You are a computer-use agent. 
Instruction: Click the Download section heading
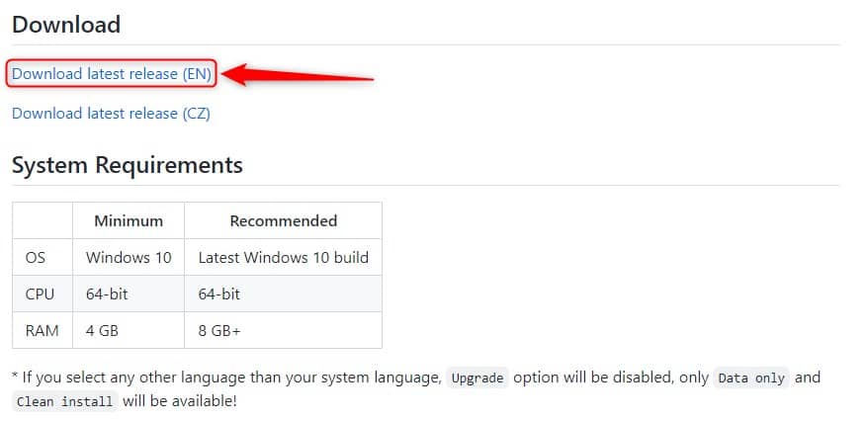pyautogui.click(x=66, y=25)
